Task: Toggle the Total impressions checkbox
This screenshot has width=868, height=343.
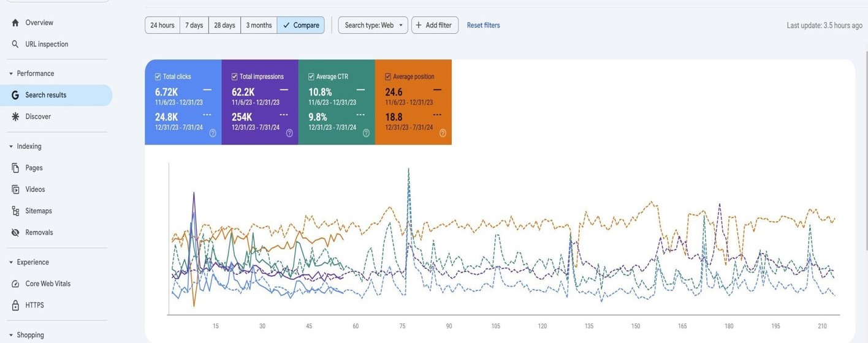Action: 234,77
